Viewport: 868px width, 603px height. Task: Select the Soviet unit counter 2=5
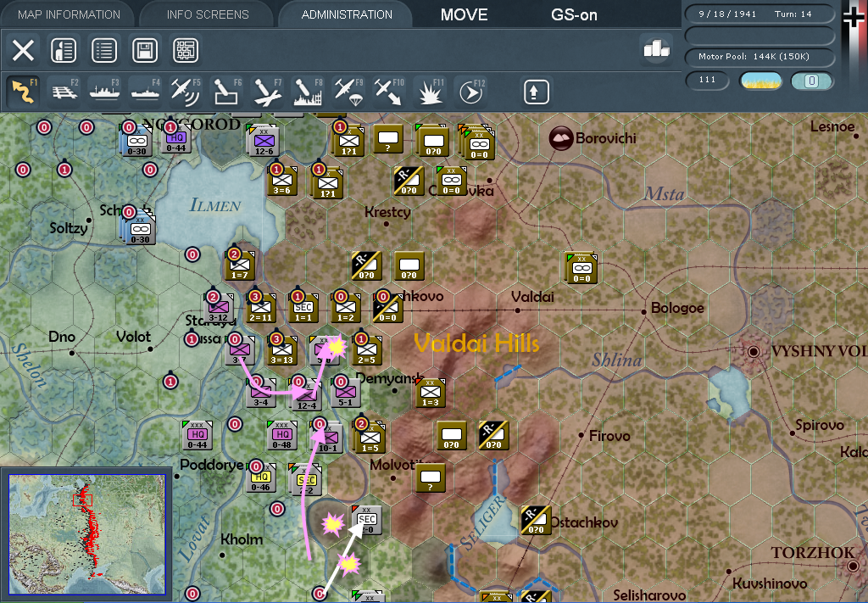click(366, 350)
